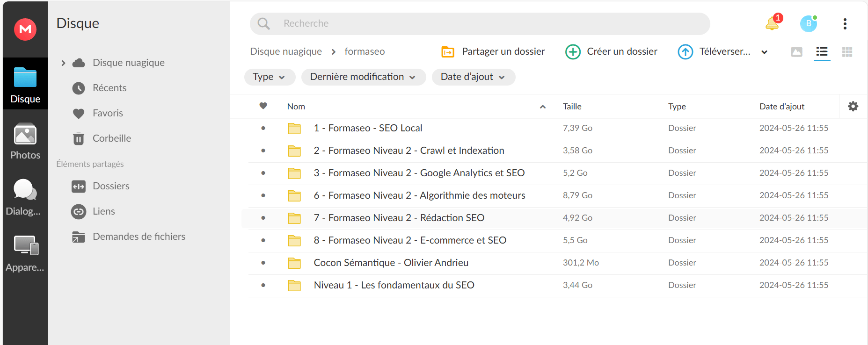Viewport: 868px width, 345px height.
Task: Click folder icon of E-commerce et SEO
Action: (x=294, y=240)
